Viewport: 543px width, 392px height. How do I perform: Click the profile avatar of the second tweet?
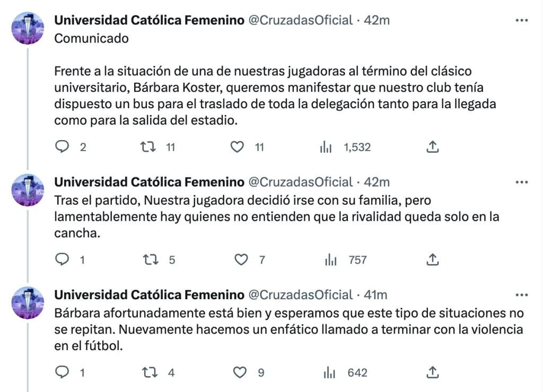coord(28,190)
